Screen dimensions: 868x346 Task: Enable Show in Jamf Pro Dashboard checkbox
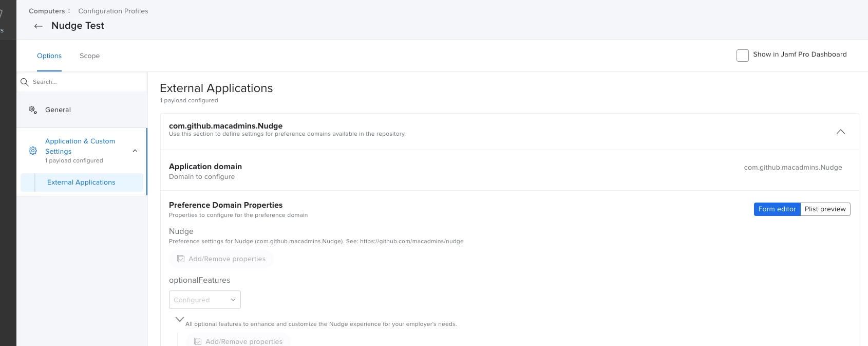point(742,55)
